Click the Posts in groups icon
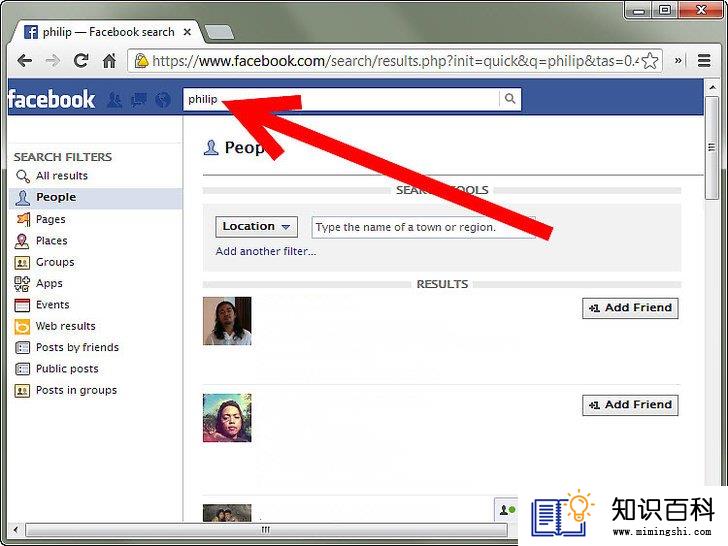This screenshot has width=728, height=546. (x=22, y=390)
